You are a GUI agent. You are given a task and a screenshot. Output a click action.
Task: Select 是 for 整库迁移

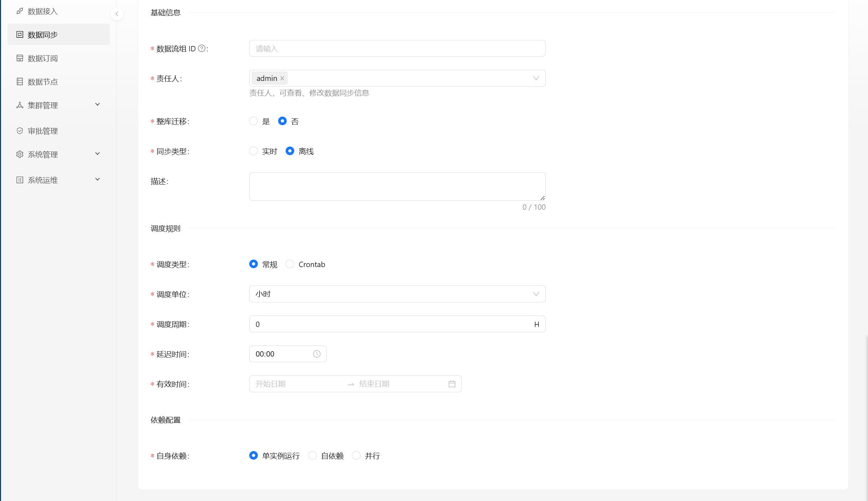254,121
